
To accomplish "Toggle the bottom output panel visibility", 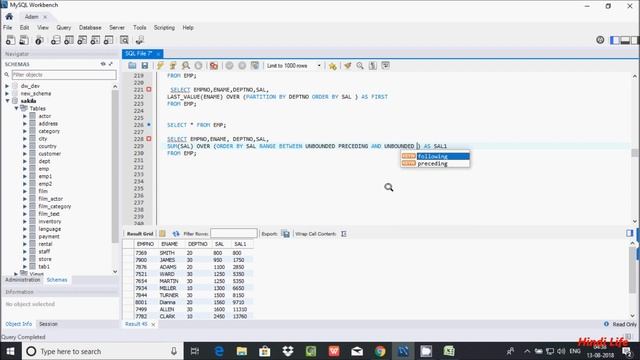I will tap(624, 40).
